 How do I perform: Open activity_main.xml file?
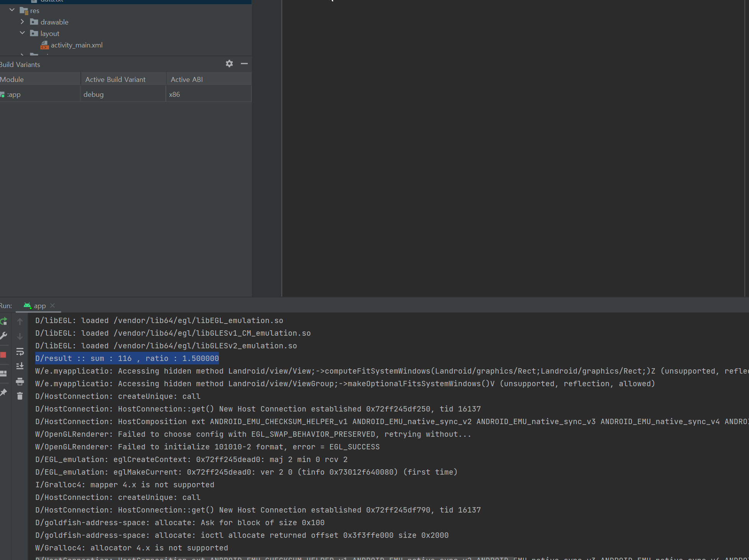tap(76, 45)
